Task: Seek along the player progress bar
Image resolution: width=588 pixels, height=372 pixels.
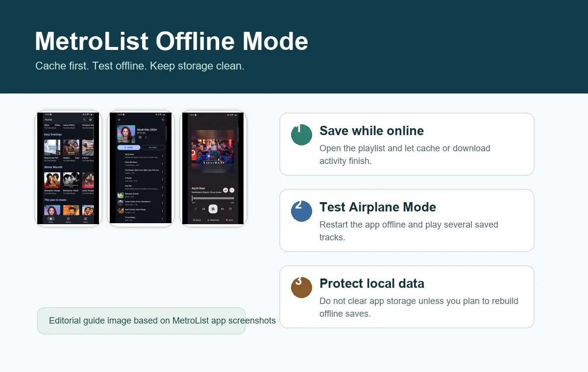Action: (x=213, y=198)
